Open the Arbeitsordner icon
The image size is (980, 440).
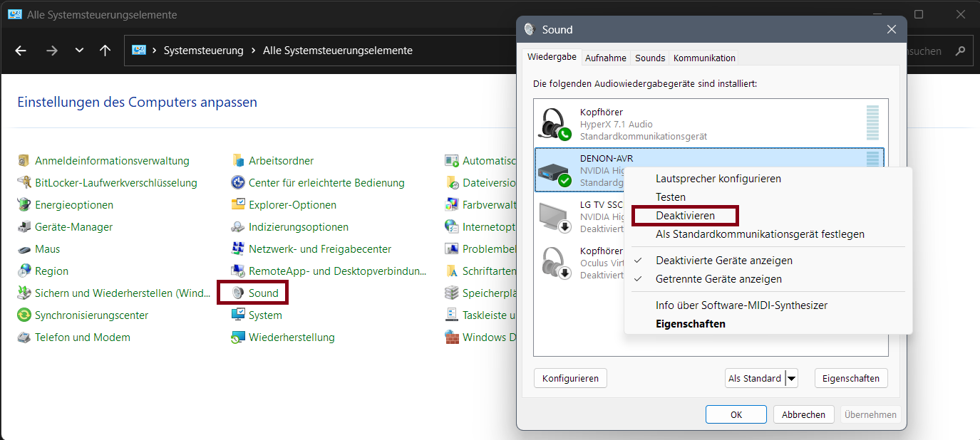tap(238, 161)
